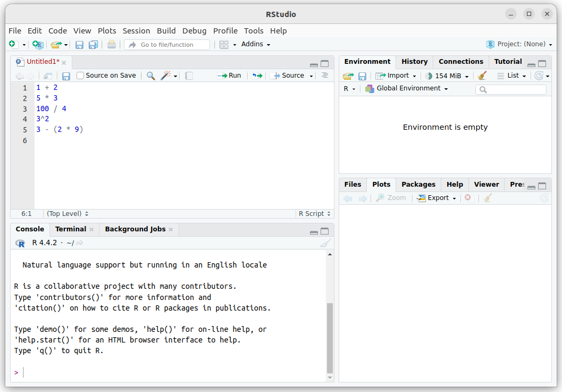The height and width of the screenshot is (392, 562).
Task: Re-run the previous code region
Action: click(x=257, y=76)
